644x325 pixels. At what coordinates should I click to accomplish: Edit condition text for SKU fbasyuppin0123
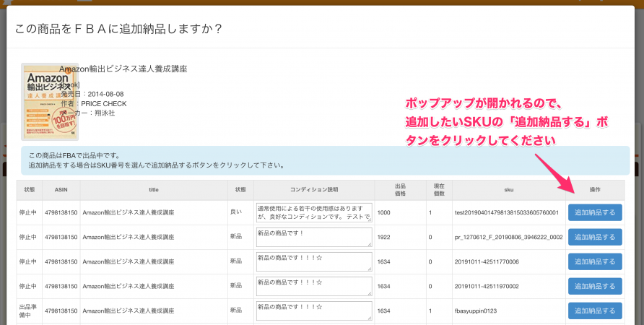(314, 311)
